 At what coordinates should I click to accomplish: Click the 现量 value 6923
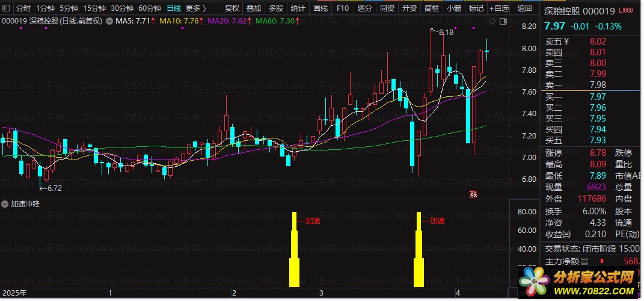click(596, 187)
